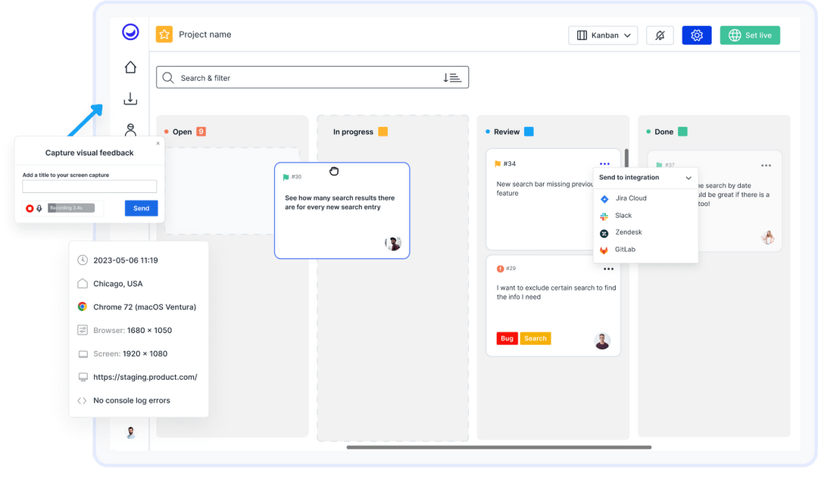Click the Chrome browser icon
The width and height of the screenshot is (818, 504).
83,306
